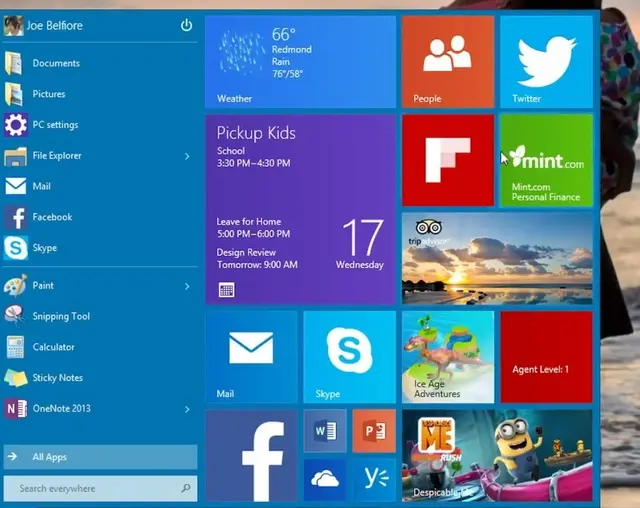This screenshot has width=640, height=508.
Task: Expand Paint jump list arrow
Action: coord(187,286)
